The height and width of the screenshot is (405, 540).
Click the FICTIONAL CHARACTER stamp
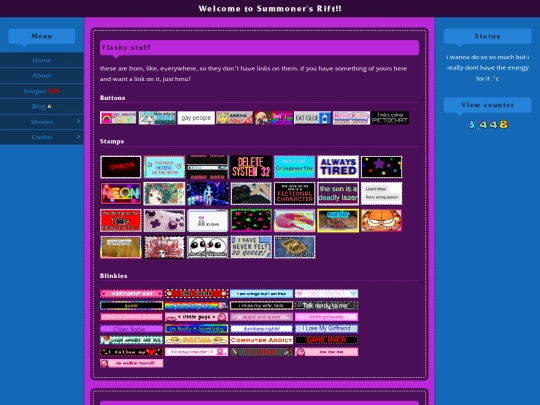294,194
